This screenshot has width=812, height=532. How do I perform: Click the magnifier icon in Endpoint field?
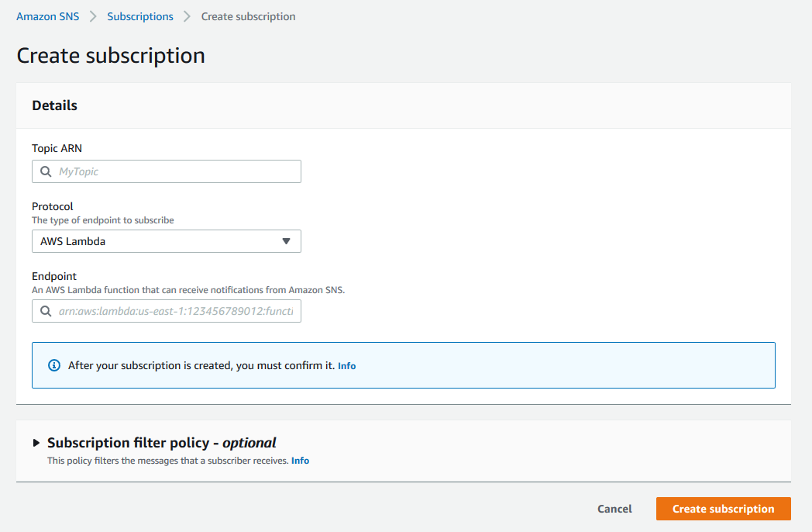click(46, 311)
